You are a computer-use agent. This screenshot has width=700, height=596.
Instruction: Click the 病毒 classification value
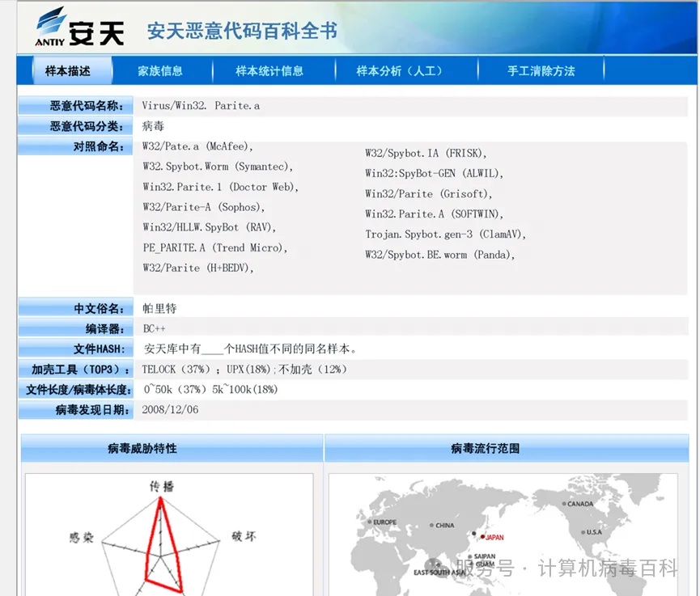tap(153, 126)
